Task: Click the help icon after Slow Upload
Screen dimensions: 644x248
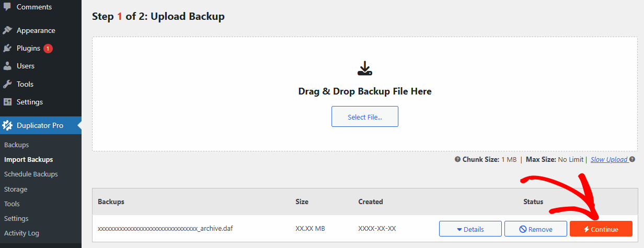Action: click(x=632, y=159)
